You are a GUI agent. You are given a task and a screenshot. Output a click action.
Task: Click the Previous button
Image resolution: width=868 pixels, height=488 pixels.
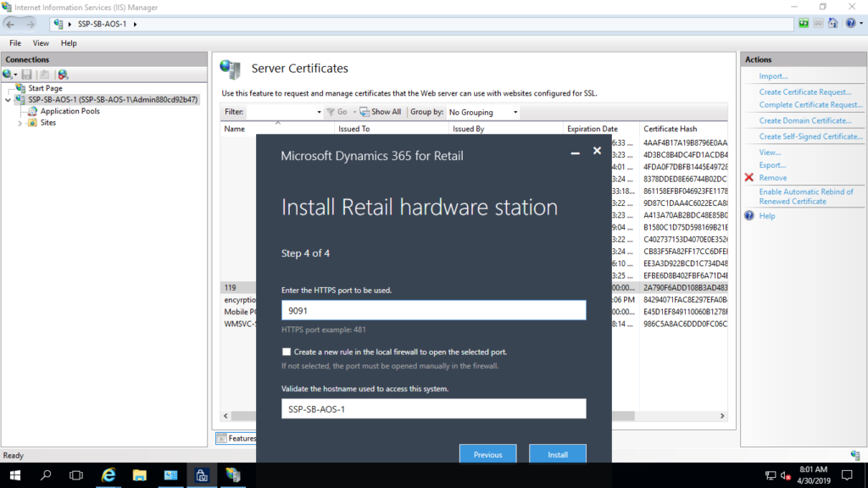tap(487, 454)
